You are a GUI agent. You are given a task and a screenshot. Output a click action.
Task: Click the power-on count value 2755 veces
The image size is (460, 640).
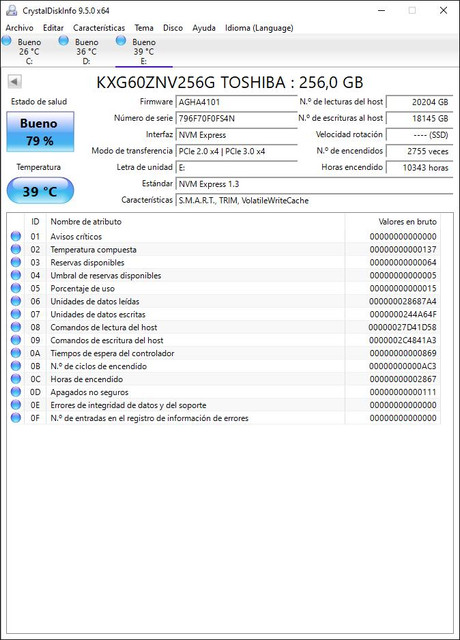pos(419,151)
